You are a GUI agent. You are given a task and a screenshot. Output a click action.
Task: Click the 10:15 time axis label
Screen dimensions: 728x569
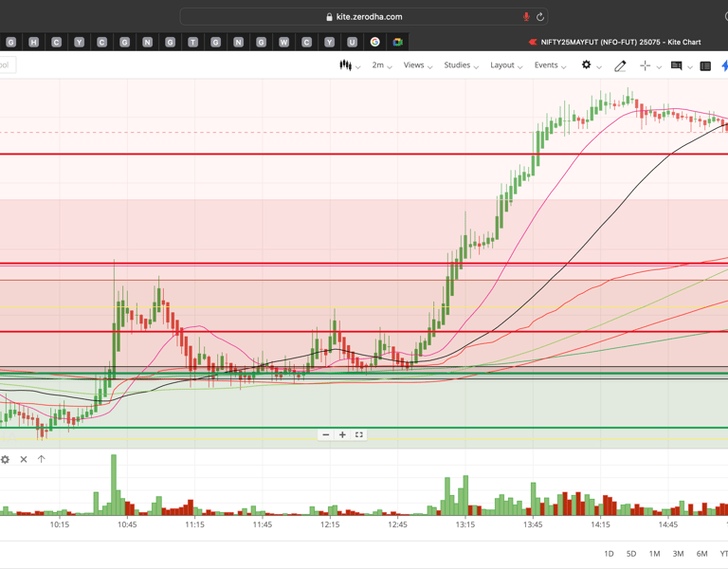coord(60,524)
